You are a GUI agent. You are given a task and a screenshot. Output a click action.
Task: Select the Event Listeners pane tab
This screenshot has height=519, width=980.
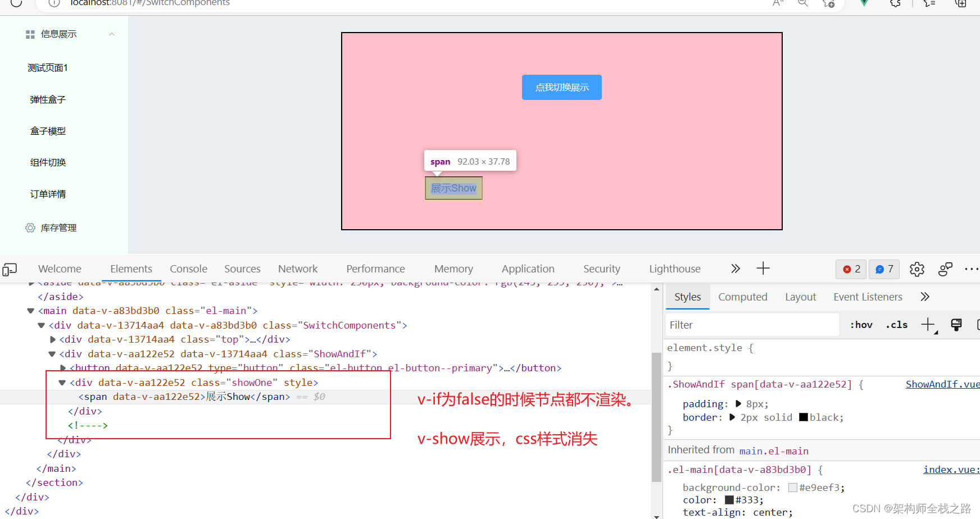click(x=868, y=297)
